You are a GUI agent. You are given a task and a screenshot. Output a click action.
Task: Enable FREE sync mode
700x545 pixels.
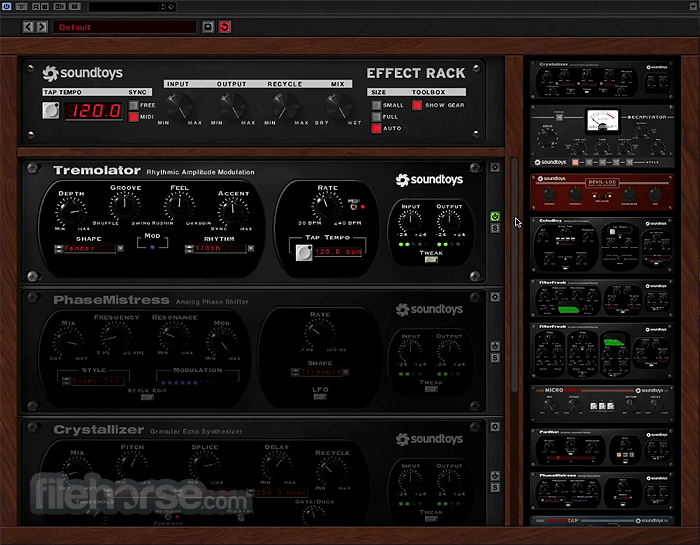click(133, 105)
